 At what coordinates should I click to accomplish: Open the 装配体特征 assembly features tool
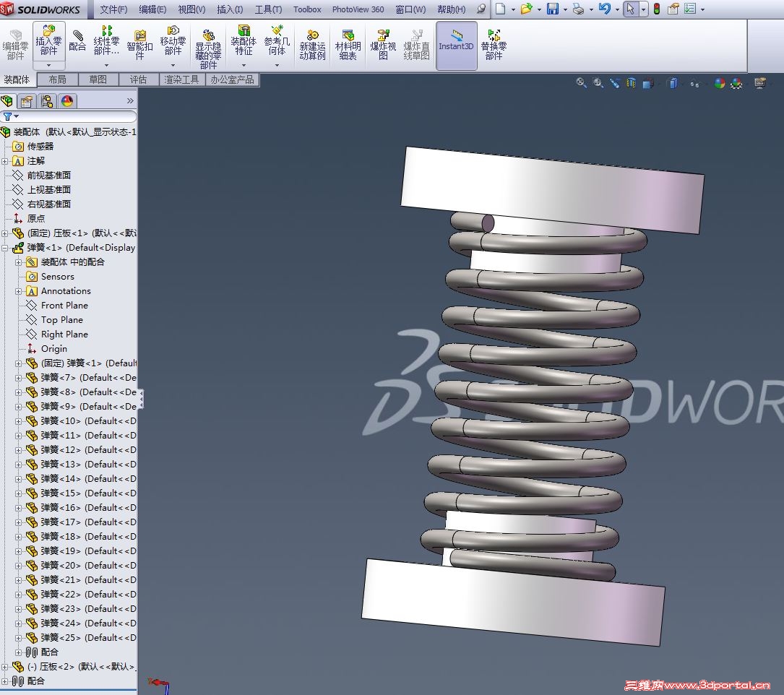tap(244, 40)
